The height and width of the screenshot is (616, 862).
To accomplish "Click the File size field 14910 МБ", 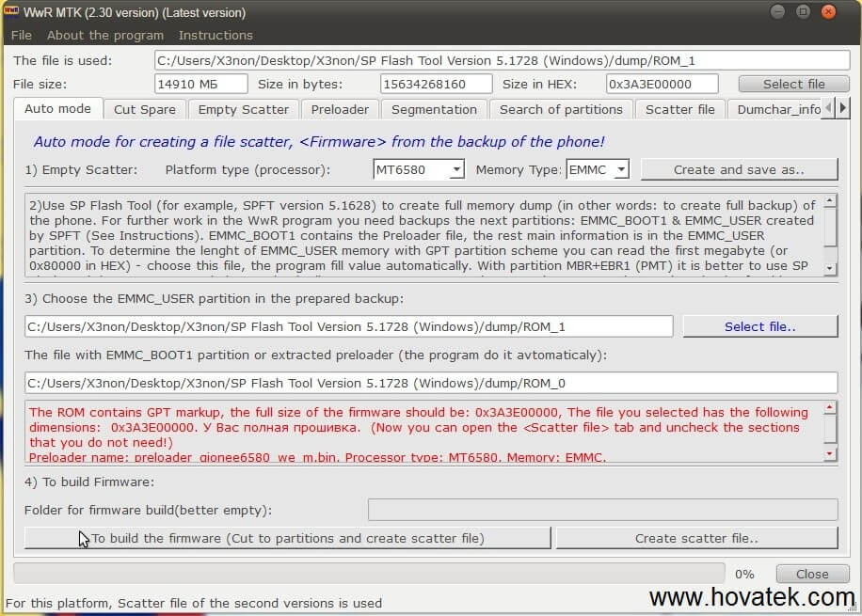I will (200, 84).
